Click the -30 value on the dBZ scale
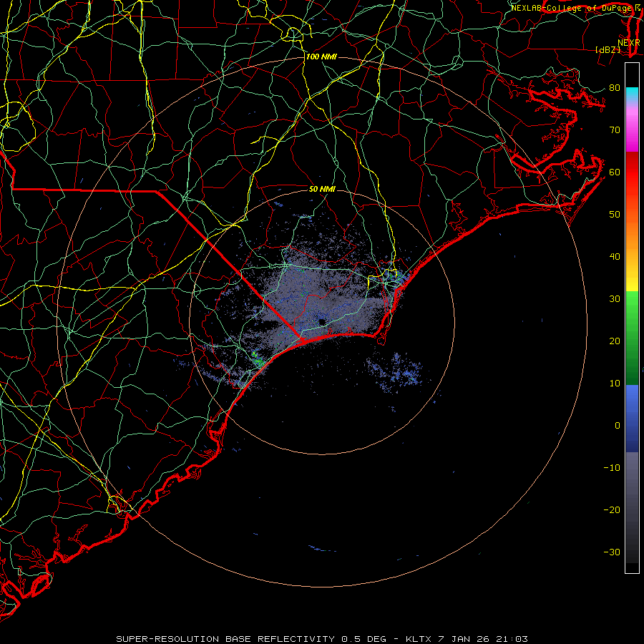This screenshot has height=644, width=644. tap(612, 552)
